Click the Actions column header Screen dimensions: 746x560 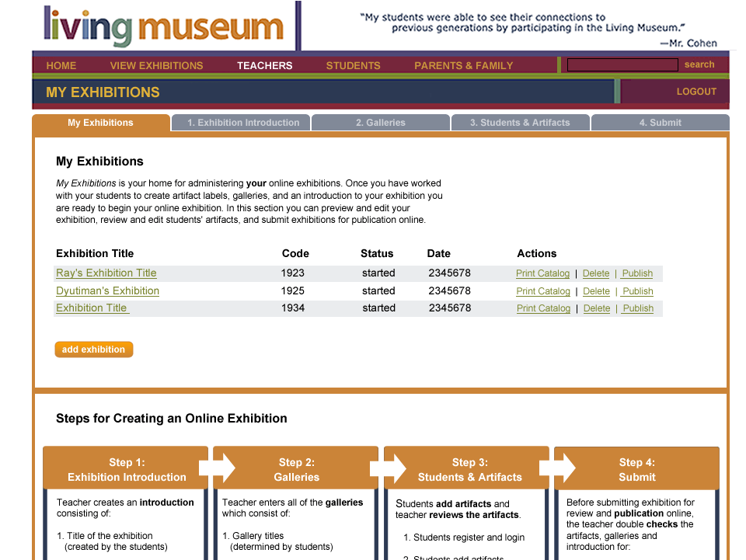(537, 253)
